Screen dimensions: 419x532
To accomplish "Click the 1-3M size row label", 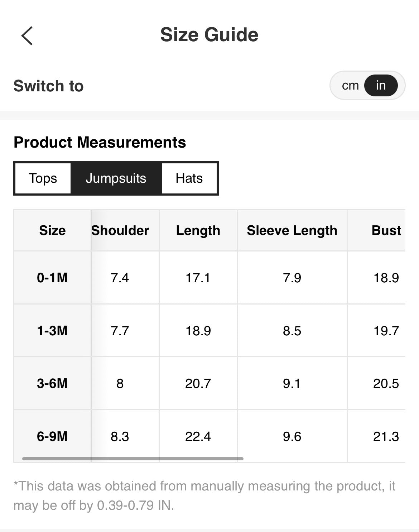I will 52,331.
